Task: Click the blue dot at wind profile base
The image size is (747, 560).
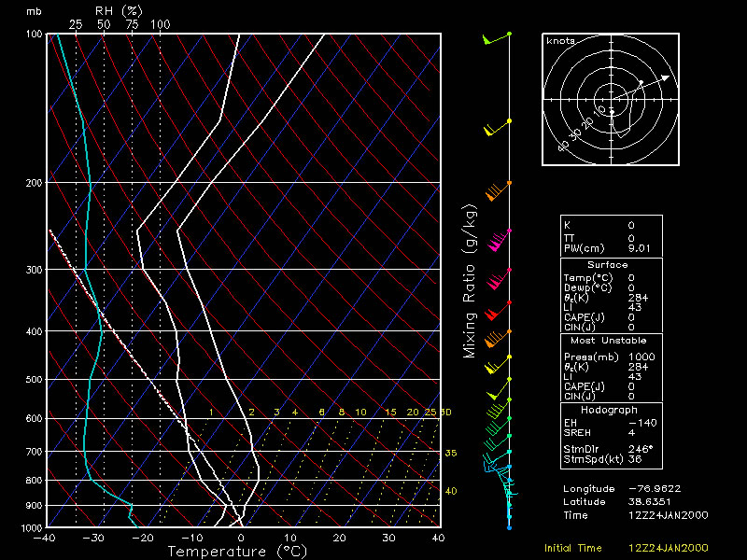Action: pos(509,527)
